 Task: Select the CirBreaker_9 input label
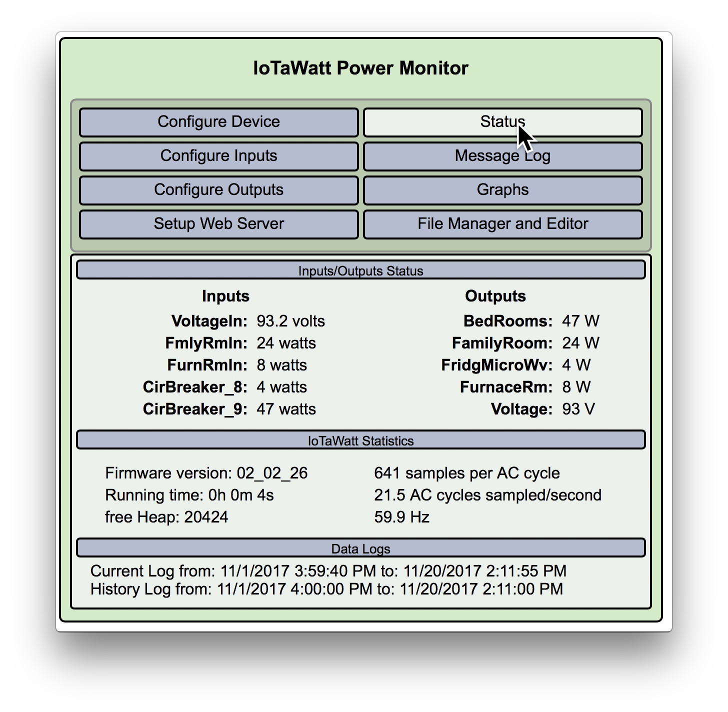195,409
